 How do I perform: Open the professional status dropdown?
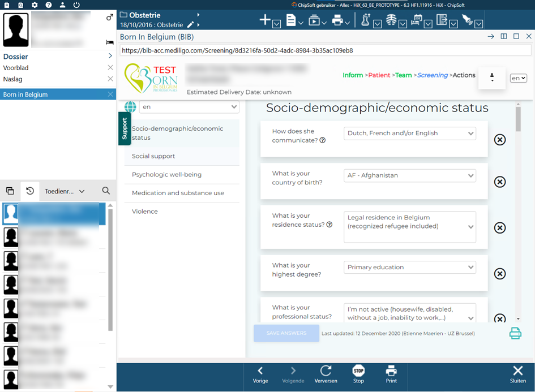click(x=410, y=313)
